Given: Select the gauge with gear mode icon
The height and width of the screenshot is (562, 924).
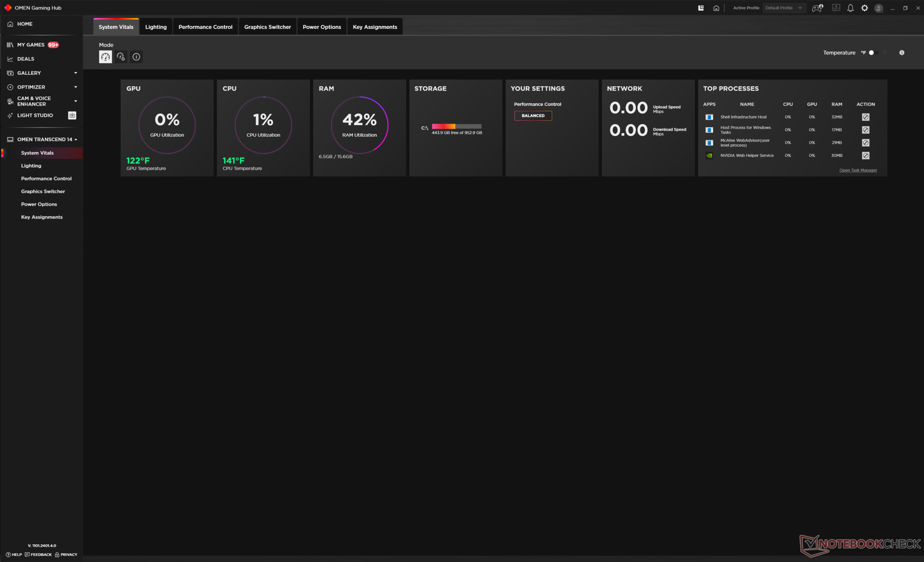Looking at the screenshot, I should tap(121, 57).
